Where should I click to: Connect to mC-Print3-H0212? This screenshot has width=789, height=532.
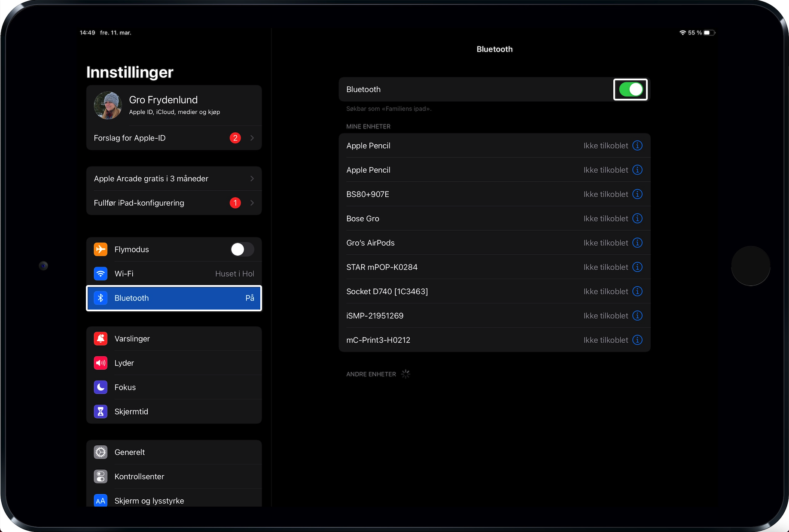point(494,340)
